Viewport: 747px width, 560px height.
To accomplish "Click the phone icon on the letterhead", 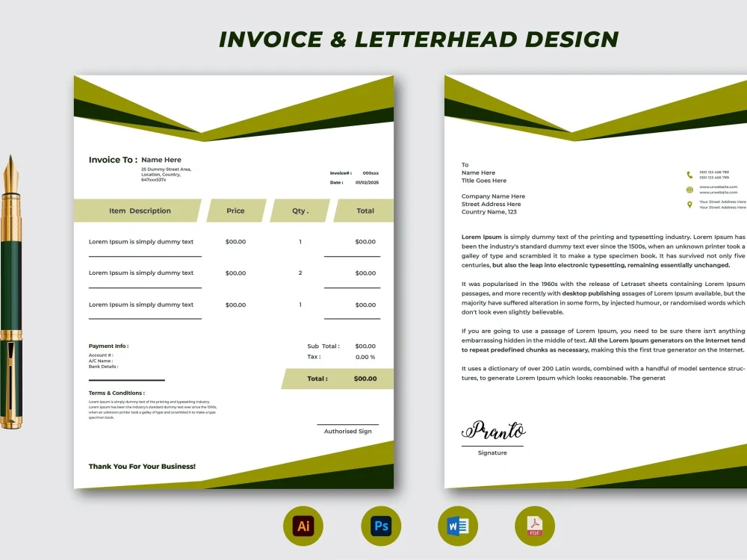I will pyautogui.click(x=688, y=173).
